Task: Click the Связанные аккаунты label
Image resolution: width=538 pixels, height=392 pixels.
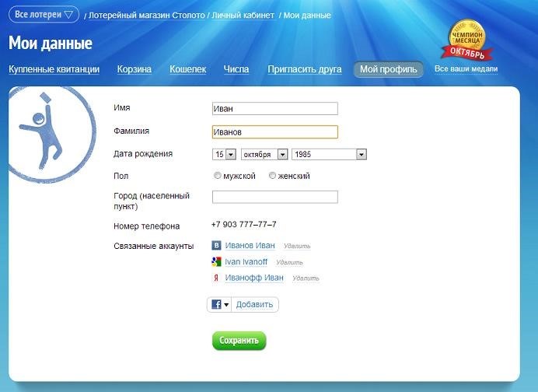Action: click(x=154, y=246)
